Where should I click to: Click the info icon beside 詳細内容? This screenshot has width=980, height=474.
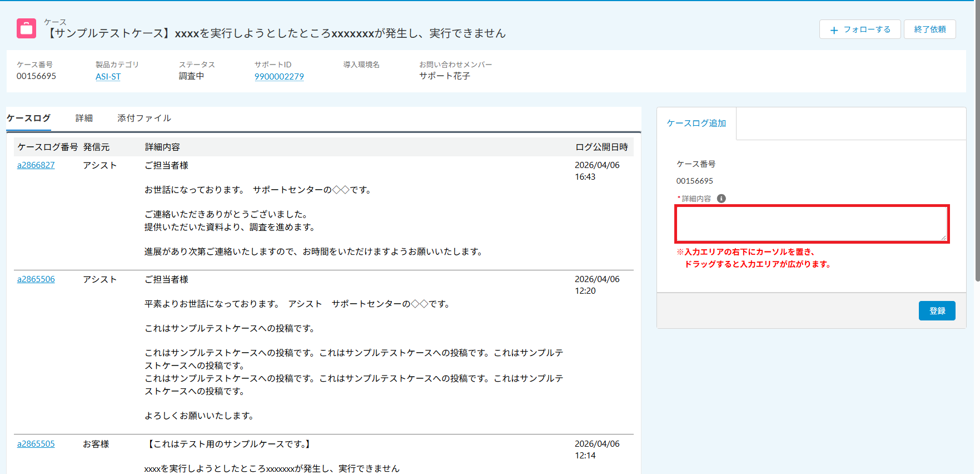pos(721,199)
